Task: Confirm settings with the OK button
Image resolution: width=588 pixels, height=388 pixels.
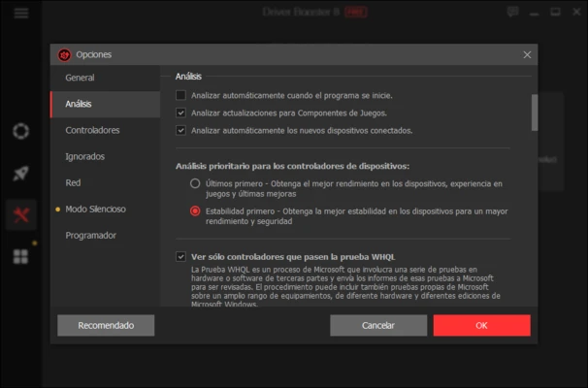Action: 482,325
